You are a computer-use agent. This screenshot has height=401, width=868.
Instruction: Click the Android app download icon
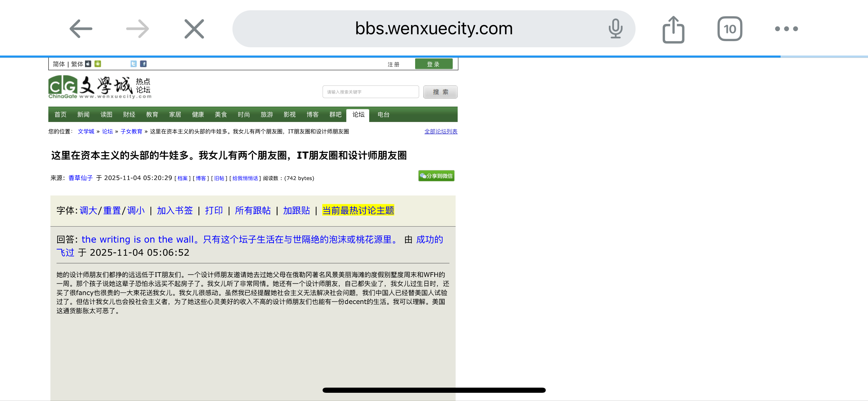tap(98, 64)
